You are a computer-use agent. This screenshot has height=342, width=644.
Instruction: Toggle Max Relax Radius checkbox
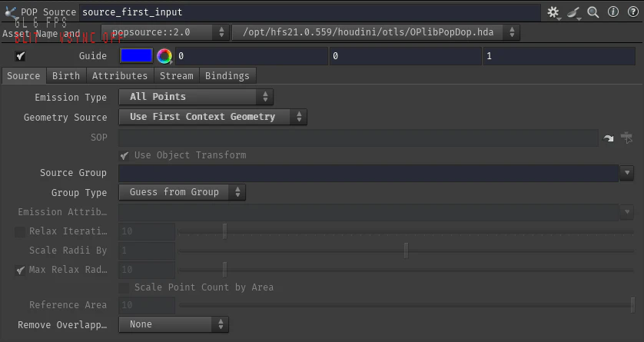click(x=20, y=271)
